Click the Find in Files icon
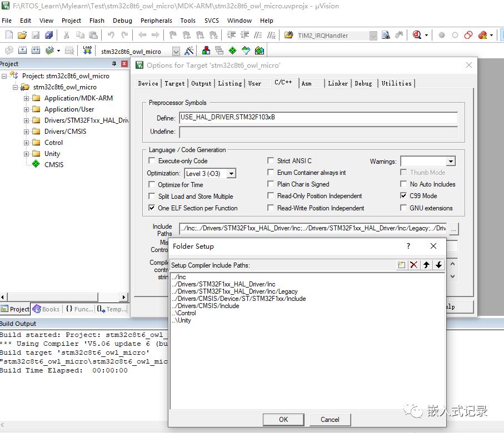This screenshot has width=504, height=433. click(x=288, y=34)
